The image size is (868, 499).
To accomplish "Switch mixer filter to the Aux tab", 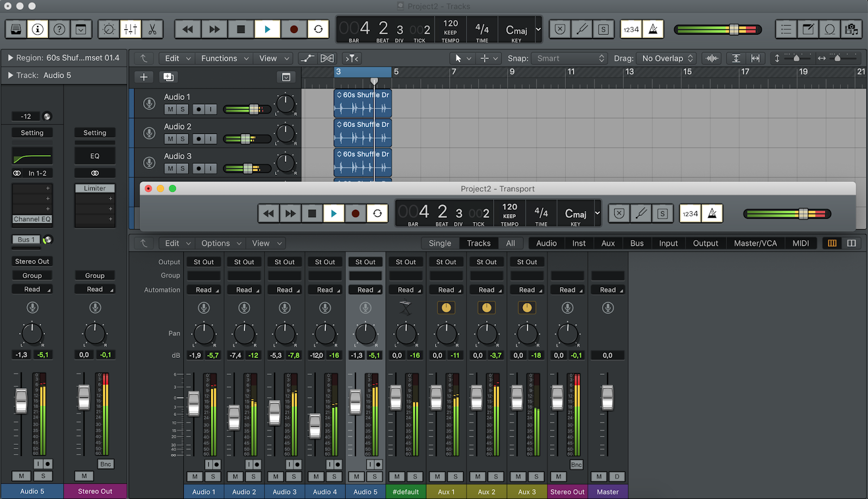I will point(608,243).
